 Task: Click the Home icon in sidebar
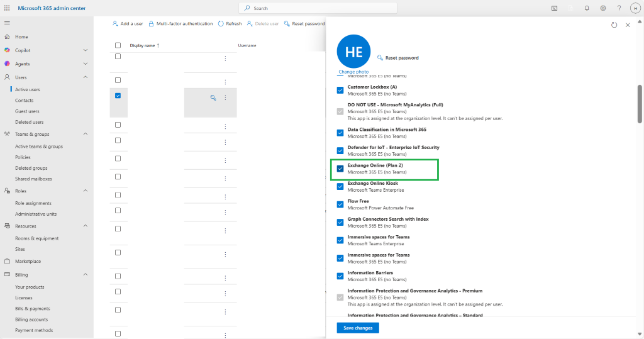(7, 36)
